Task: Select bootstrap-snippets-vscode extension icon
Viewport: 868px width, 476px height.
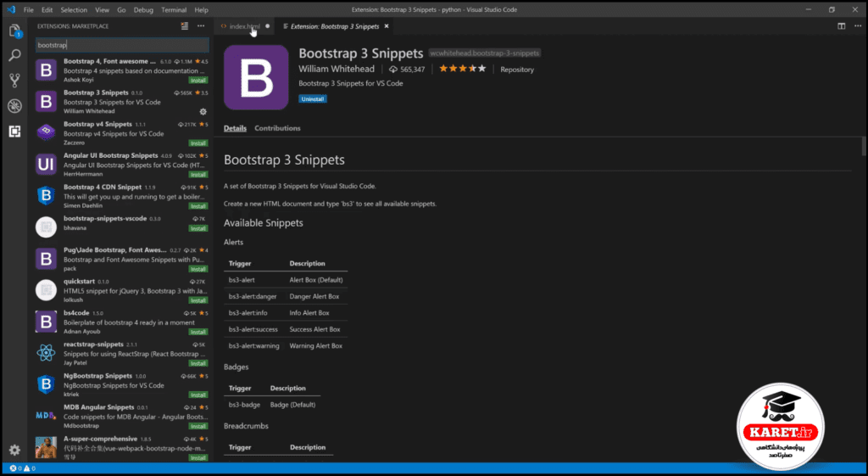Action: (46, 227)
